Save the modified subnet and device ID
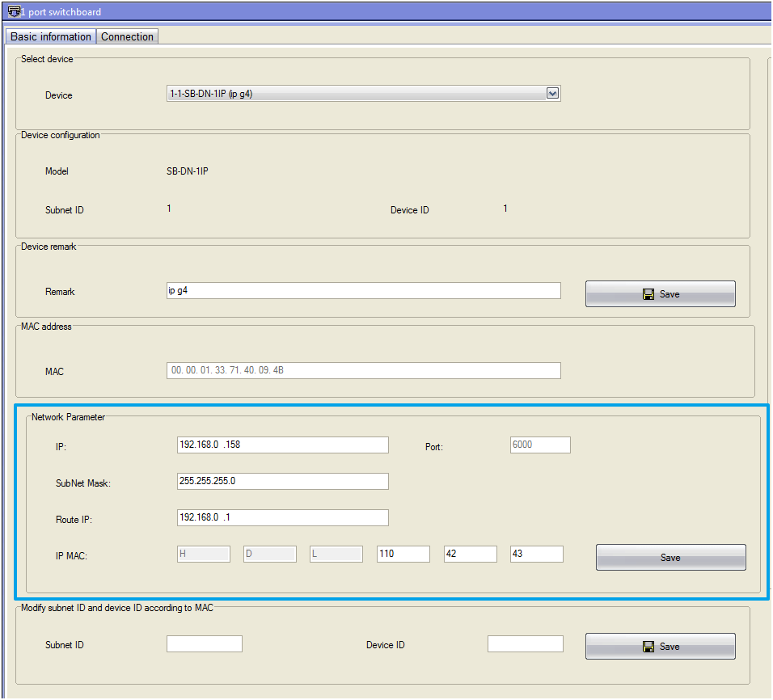Screen dimensions: 773x700 (x=660, y=647)
